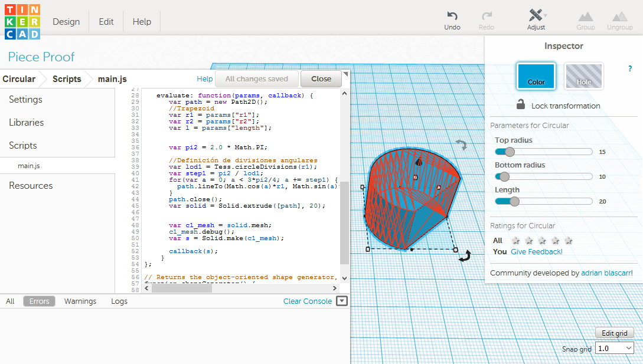
Task: Click the black cone height handle on the shape
Action: coord(419,161)
